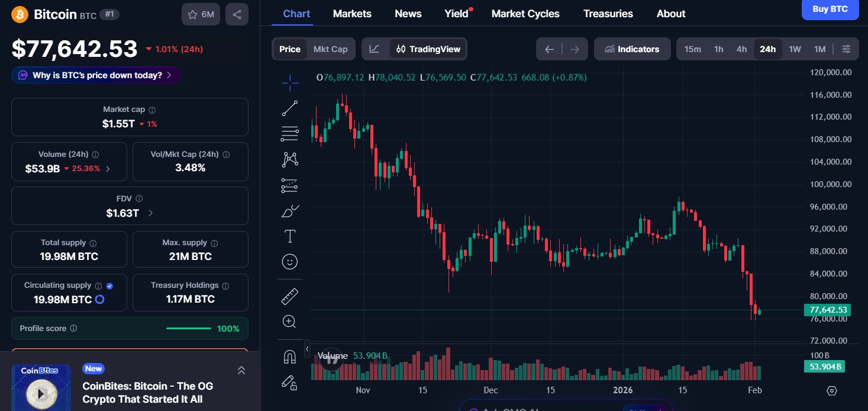Toggle drawing lock mode
This screenshot has height=411, width=868.
coord(289,383)
